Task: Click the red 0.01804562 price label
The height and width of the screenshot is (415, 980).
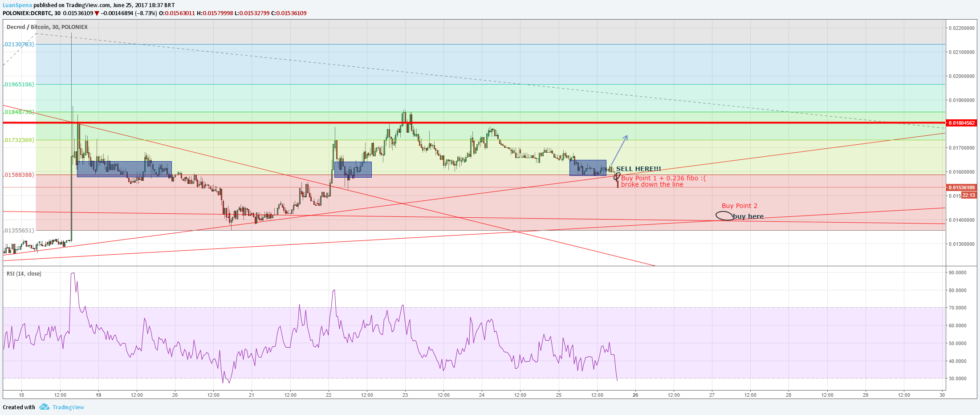Action: point(962,123)
